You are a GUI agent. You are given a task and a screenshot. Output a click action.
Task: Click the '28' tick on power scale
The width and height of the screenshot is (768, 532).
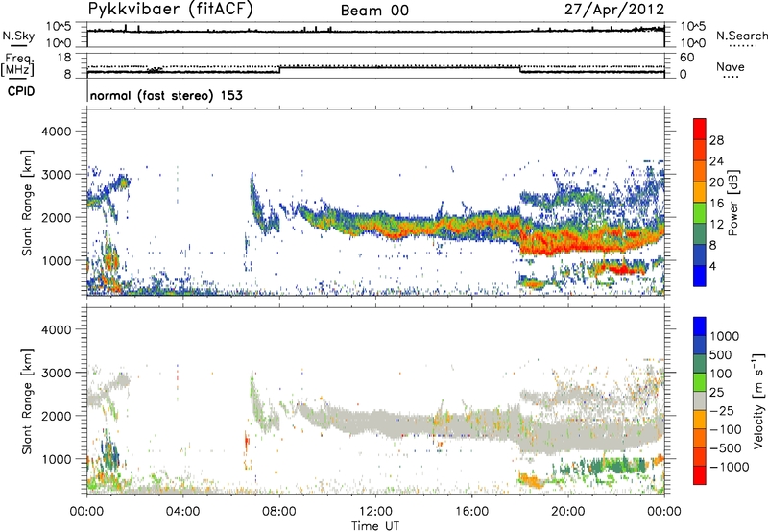(716, 140)
